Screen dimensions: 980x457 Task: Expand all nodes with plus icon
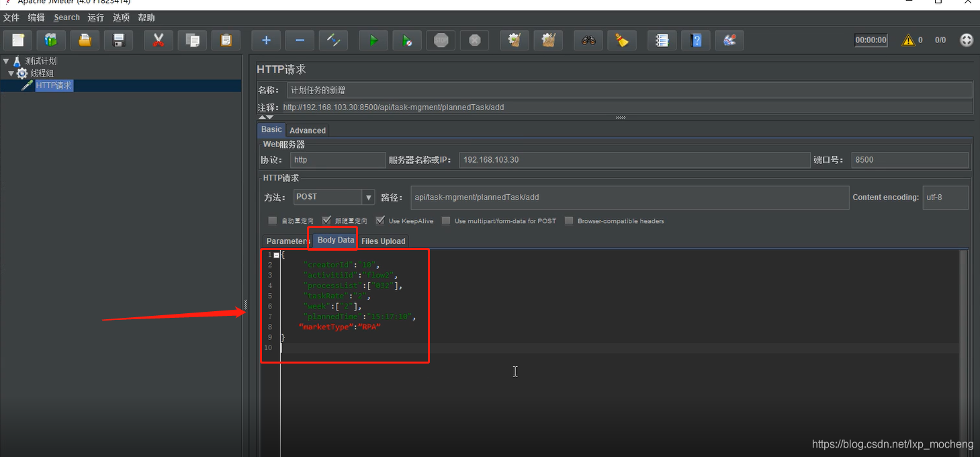266,40
